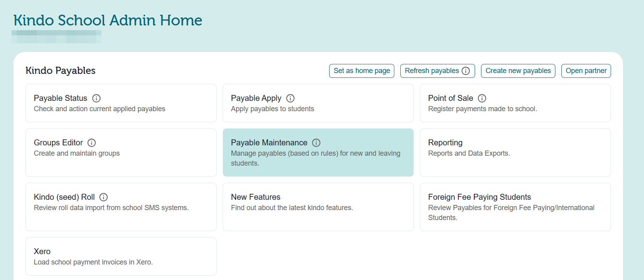The width and height of the screenshot is (644, 280).
Task: Go to the Reporting card
Action: (x=515, y=153)
